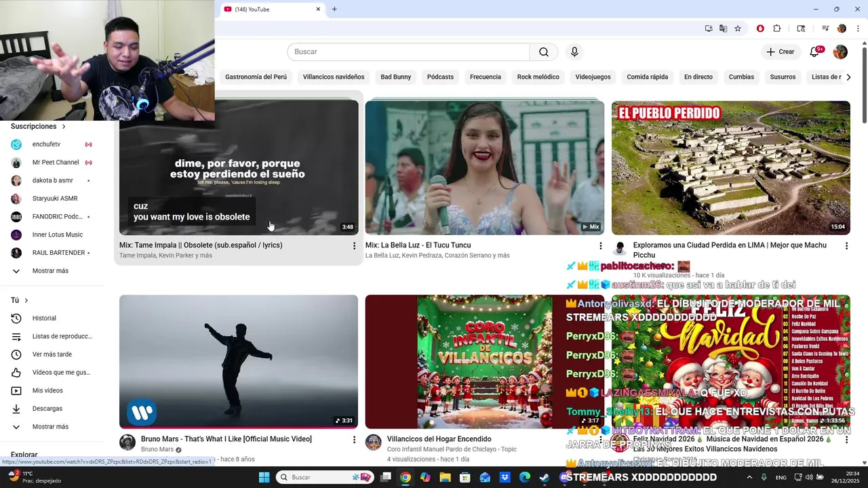Open options for La Bella Luz mix

coord(600,246)
